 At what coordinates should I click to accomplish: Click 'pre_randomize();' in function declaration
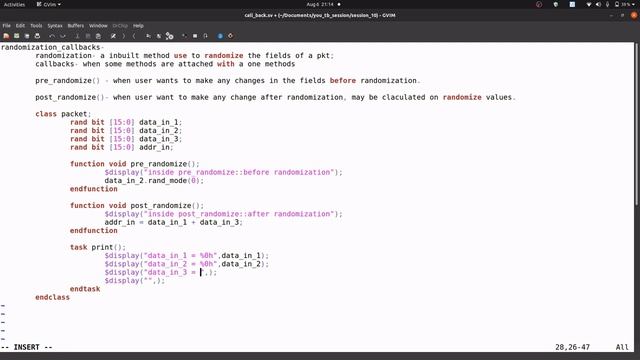[x=165, y=164]
